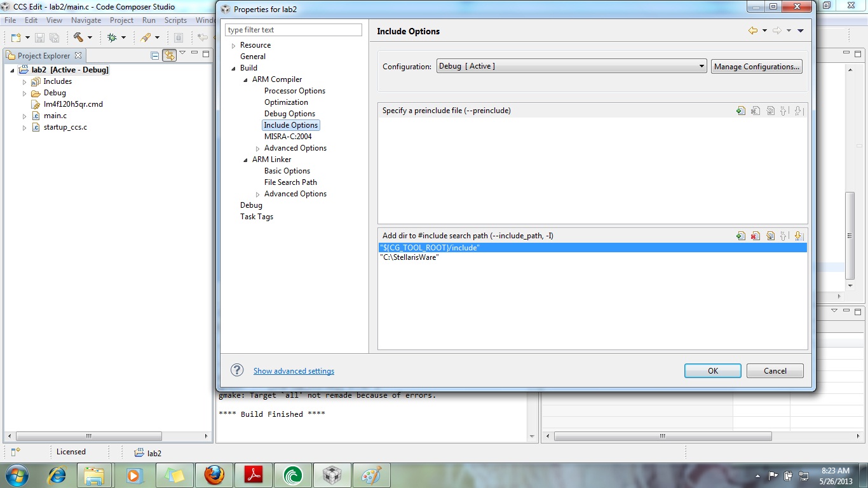Select Optimization in tree

286,102
